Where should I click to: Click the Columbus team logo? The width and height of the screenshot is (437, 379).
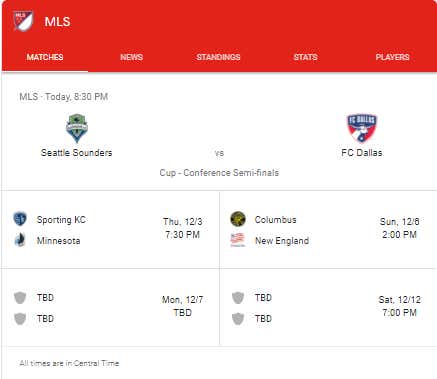click(x=238, y=219)
